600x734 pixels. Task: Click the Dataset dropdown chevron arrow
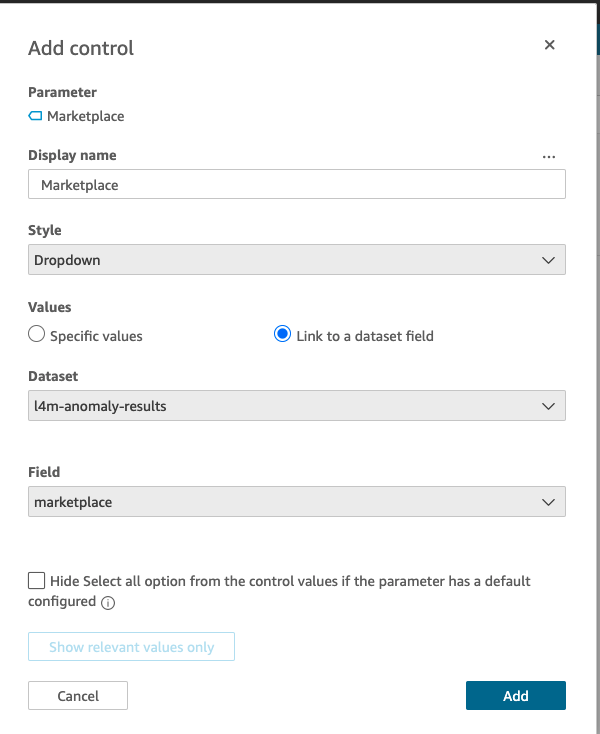(548, 406)
